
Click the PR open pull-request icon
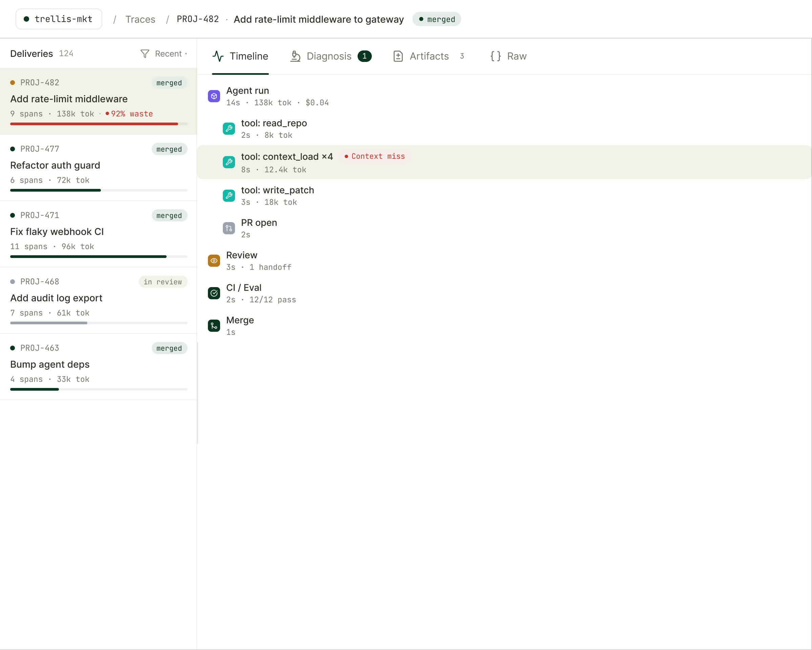pyautogui.click(x=229, y=228)
